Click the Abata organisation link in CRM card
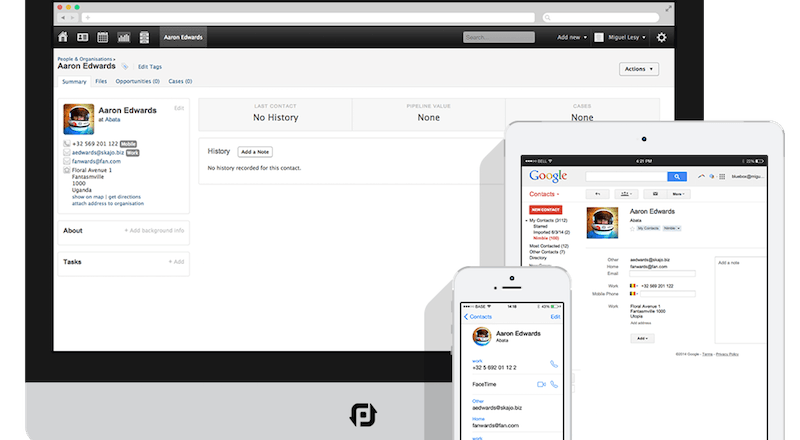The height and width of the screenshot is (440, 800). 113,119
